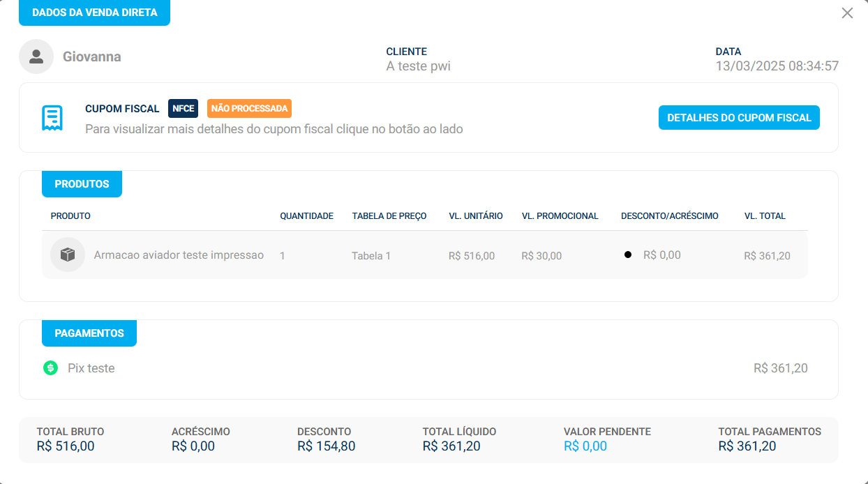Click the Quantidade column header
Screen dimensions: 868x484
[306, 216]
